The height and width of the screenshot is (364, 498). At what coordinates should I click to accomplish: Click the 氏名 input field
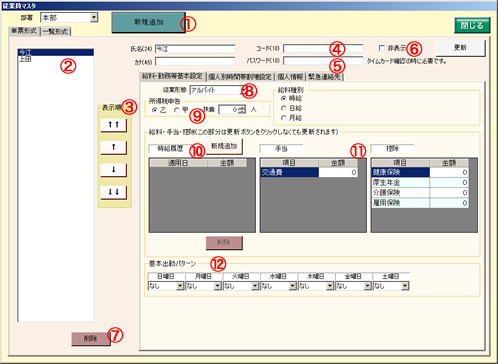pyautogui.click(x=195, y=49)
